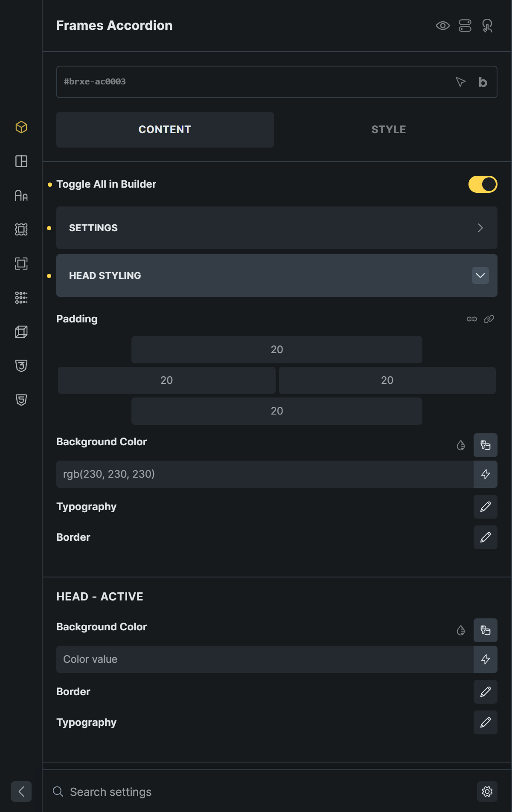Edit Head Active Border with pencil button

click(x=486, y=692)
